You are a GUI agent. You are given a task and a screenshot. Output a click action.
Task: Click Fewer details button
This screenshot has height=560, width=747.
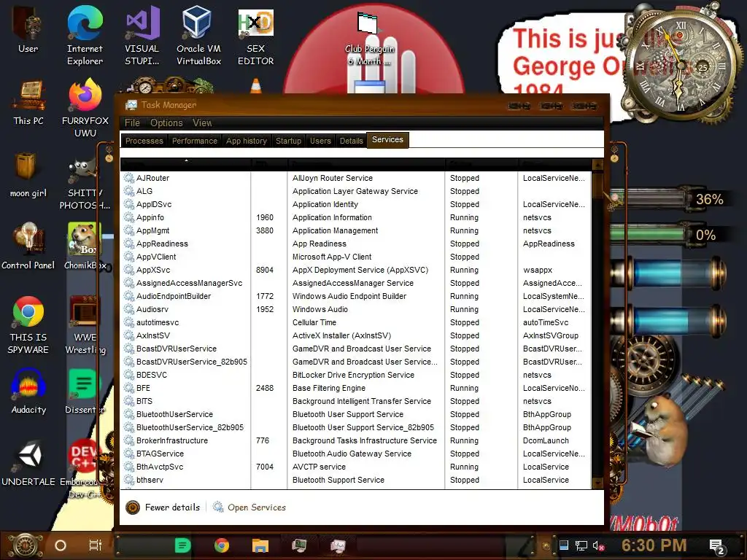click(x=163, y=507)
